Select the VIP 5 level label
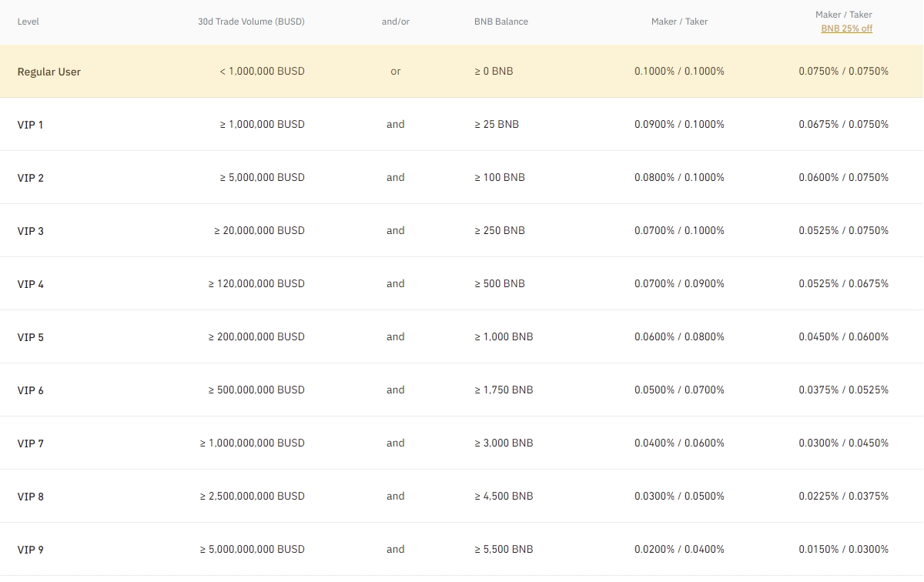This screenshot has height=582, width=924. (x=31, y=337)
